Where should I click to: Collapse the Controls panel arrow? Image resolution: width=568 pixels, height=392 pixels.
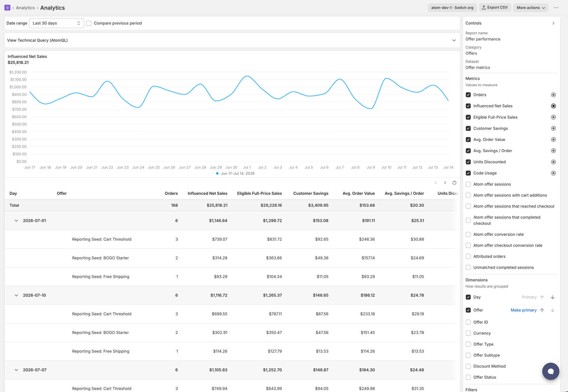[x=553, y=23]
